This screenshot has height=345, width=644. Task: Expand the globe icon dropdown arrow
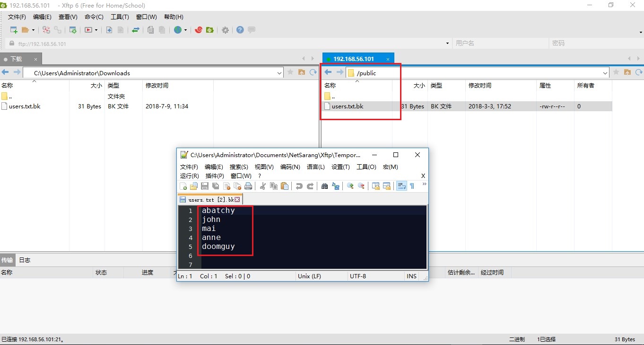(x=185, y=30)
